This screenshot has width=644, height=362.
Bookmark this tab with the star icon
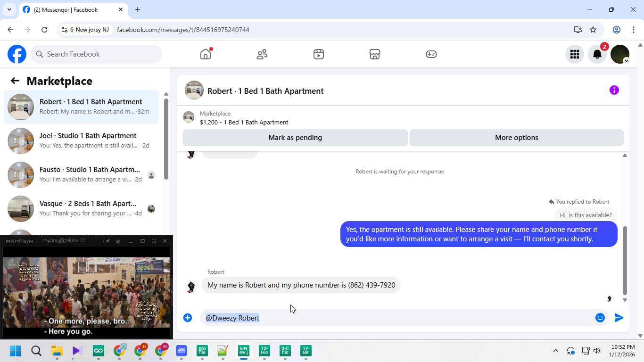[x=593, y=30]
